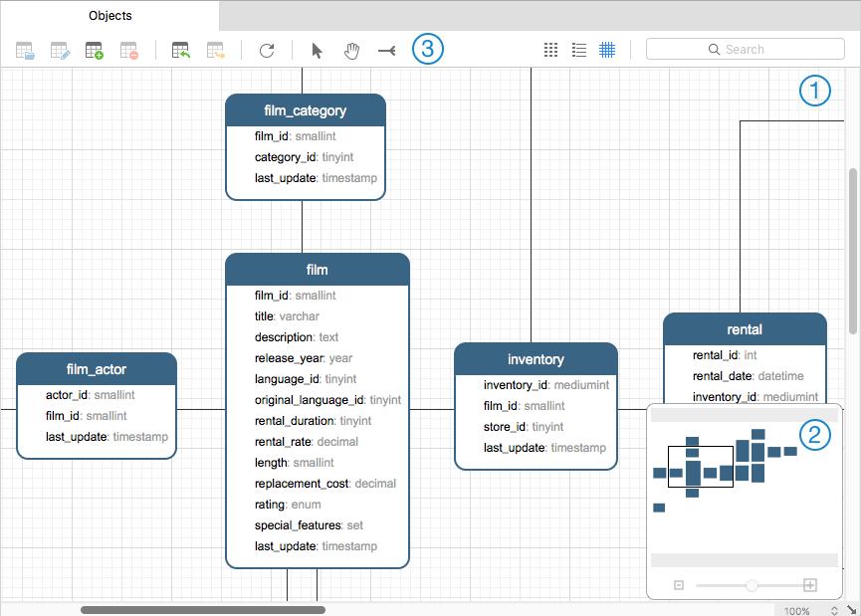
Task: Click the horizontal scrollbar thumb
Action: coord(203,610)
